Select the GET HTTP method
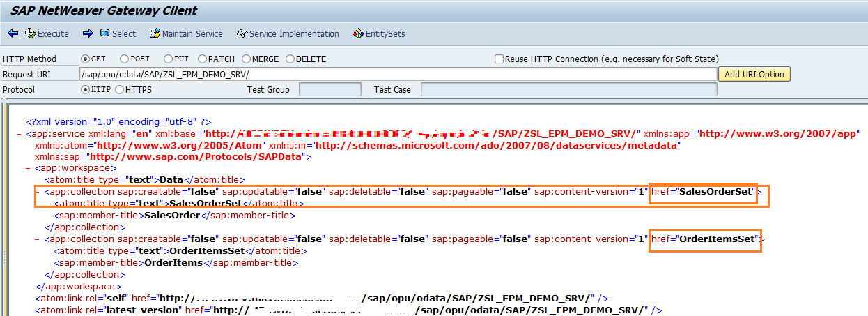 [86, 59]
